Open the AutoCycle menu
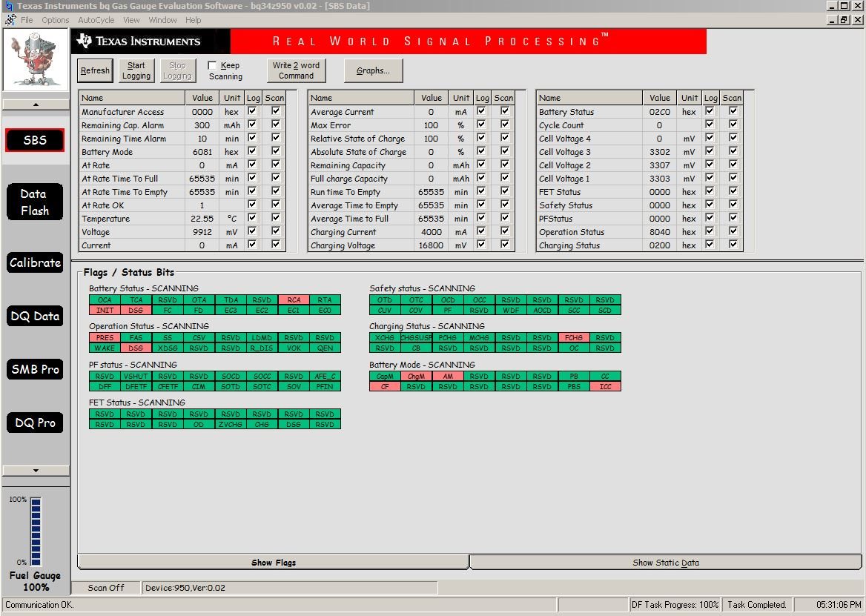This screenshot has height=616, width=866. point(96,20)
